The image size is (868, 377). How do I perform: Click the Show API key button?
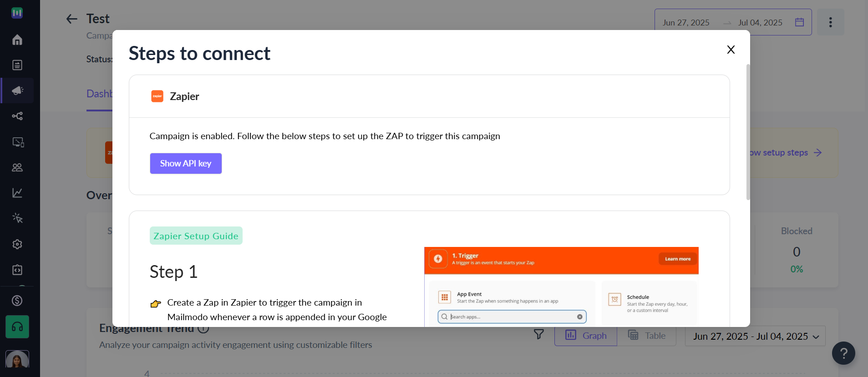(x=186, y=163)
